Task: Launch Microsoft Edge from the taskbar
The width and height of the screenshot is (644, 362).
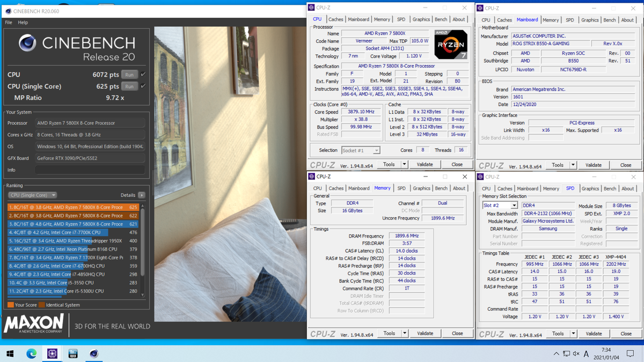Action: tap(31, 353)
